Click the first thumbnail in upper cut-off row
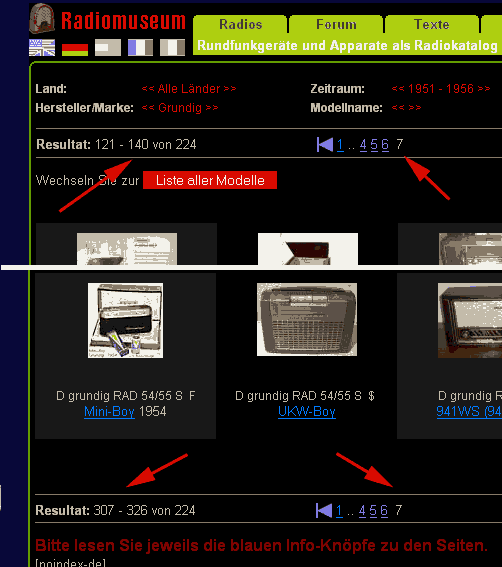502x567 pixels. (x=127, y=249)
